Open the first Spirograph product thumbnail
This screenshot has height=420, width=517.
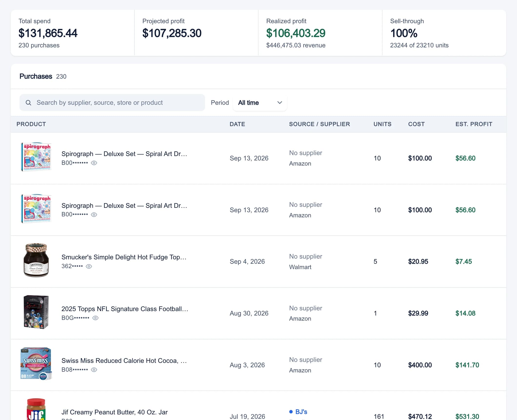pos(36,157)
